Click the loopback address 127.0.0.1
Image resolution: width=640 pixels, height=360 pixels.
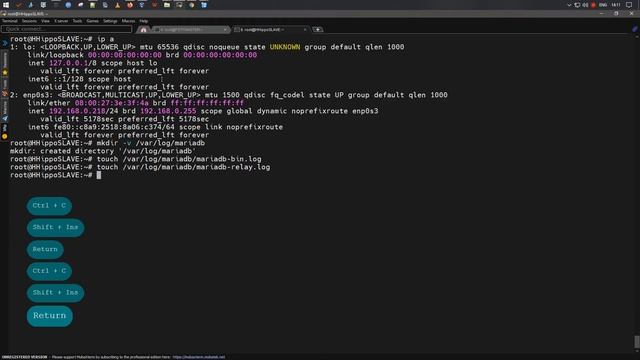click(68, 63)
